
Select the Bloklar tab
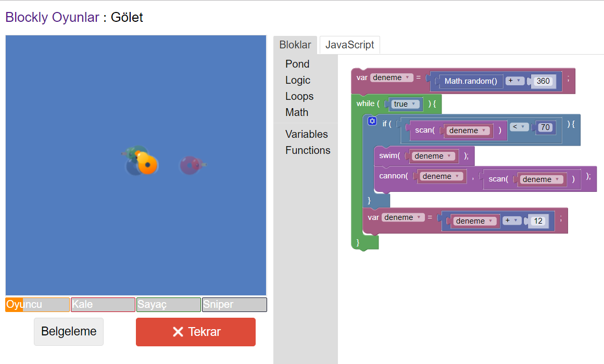[295, 45]
